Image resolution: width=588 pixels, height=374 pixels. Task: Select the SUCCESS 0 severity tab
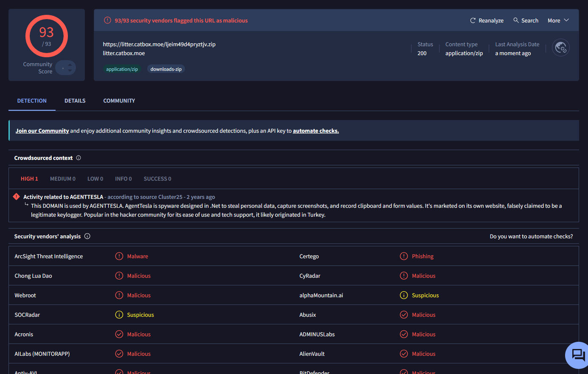coord(157,179)
